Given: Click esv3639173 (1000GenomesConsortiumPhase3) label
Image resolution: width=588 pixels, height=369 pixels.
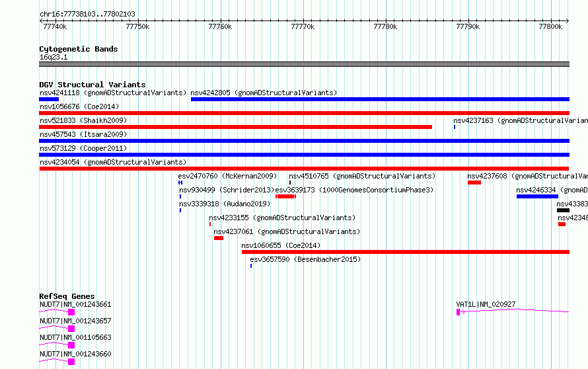Looking at the screenshot, I should (x=354, y=190).
